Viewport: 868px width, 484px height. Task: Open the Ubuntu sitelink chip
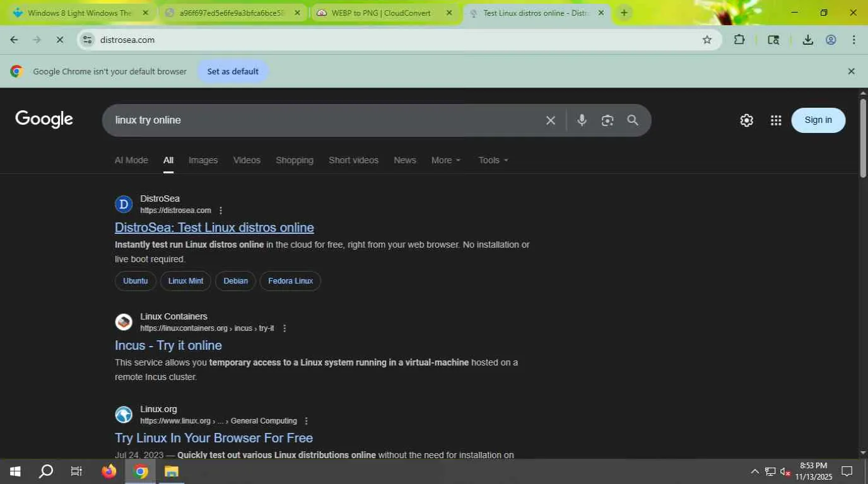pyautogui.click(x=136, y=281)
